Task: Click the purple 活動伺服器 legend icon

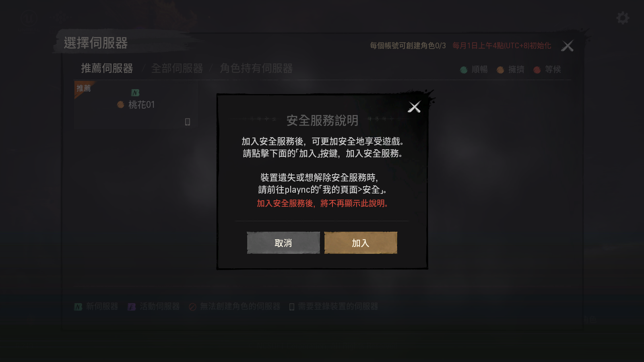Action: pos(132,307)
